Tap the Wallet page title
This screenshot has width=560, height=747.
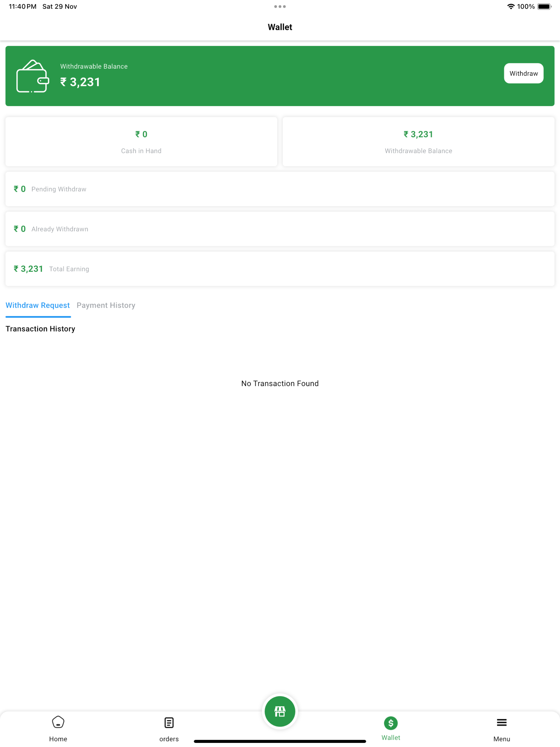click(x=280, y=27)
